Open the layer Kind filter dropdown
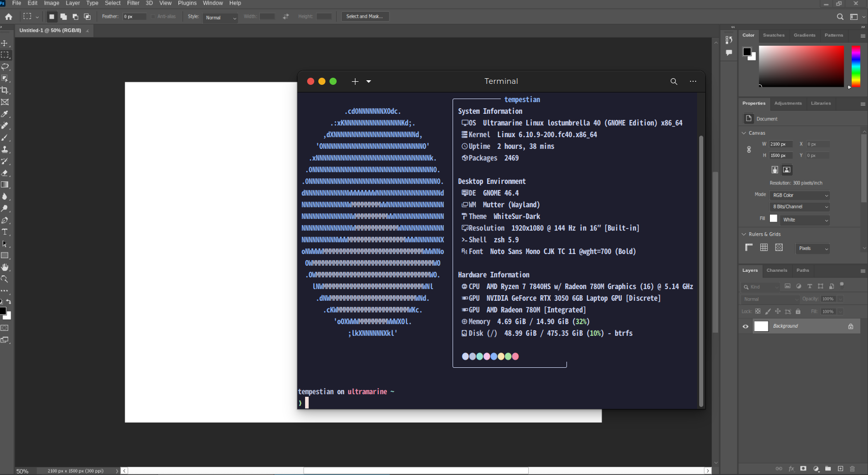This screenshot has width=868, height=475. pyautogui.click(x=761, y=287)
